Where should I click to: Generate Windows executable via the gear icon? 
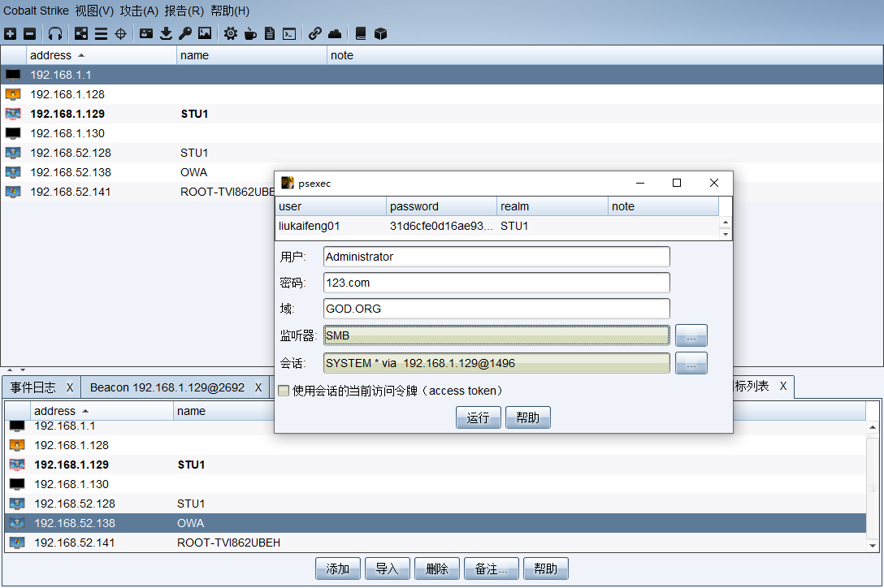click(x=231, y=34)
